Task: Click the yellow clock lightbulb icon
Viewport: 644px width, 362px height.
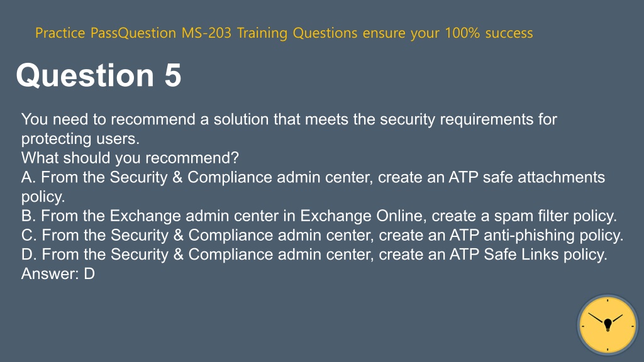Action: (x=608, y=325)
